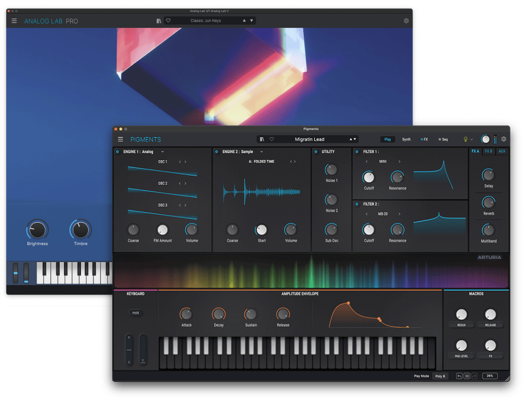Viewport: 532px width, 400px height.
Task: Click the next waveform arrow for OSC 1
Action: point(185,162)
